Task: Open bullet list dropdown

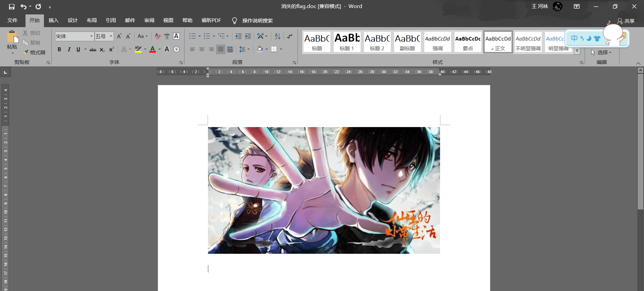Action: point(199,36)
